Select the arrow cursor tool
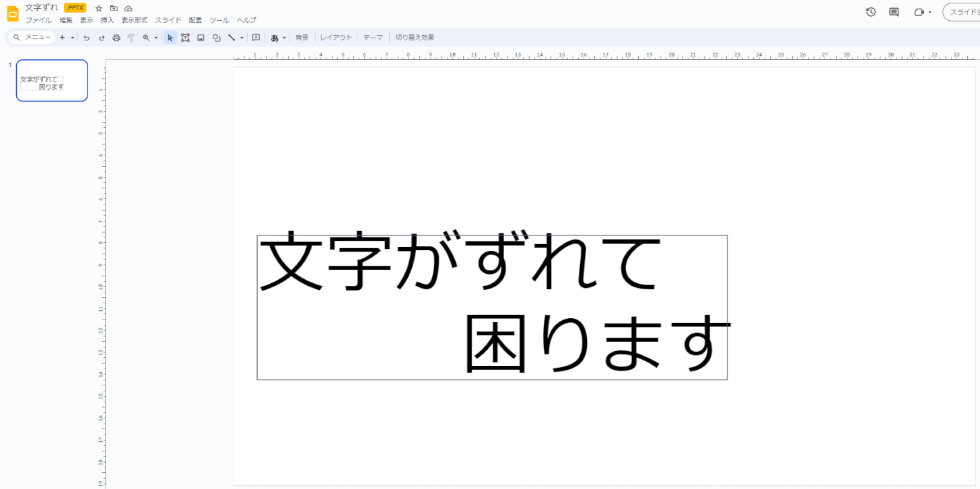 point(170,38)
